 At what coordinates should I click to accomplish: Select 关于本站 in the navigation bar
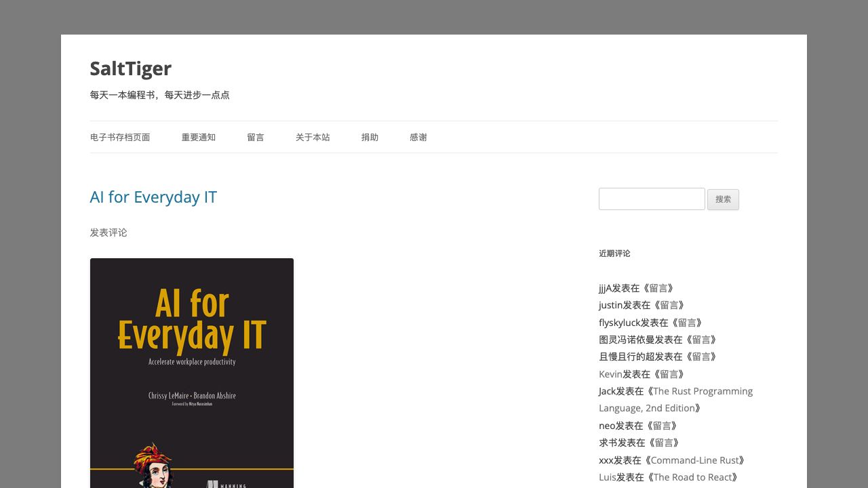(313, 138)
